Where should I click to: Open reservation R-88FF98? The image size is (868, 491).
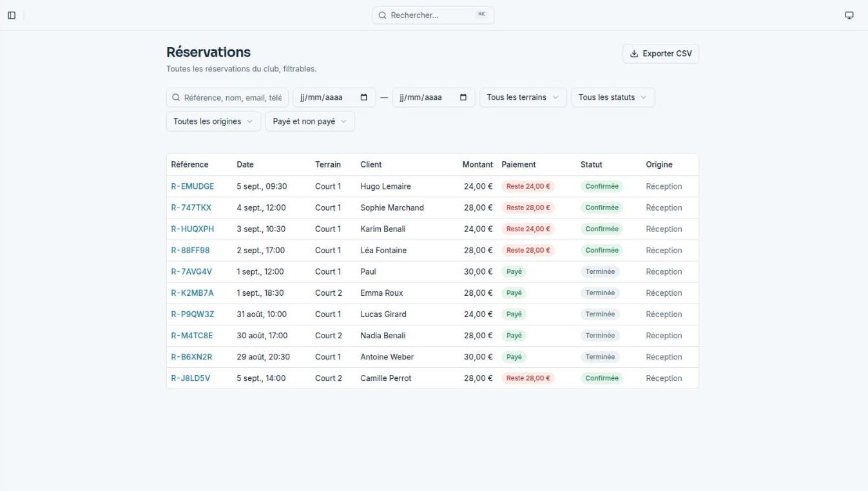tap(190, 250)
